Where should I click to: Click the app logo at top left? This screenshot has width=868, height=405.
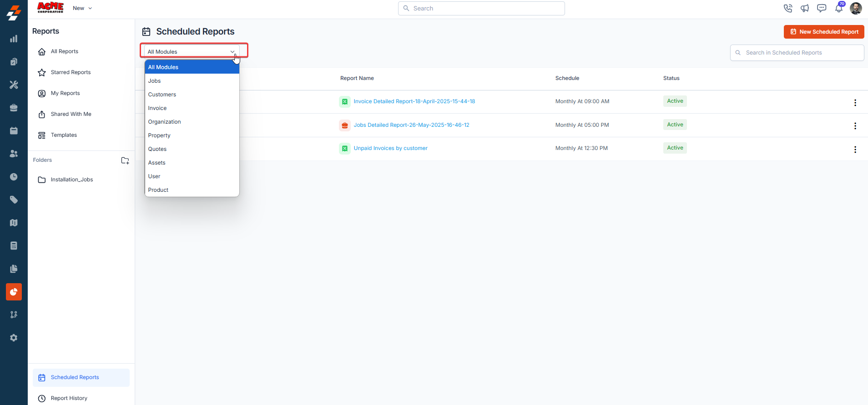(14, 13)
